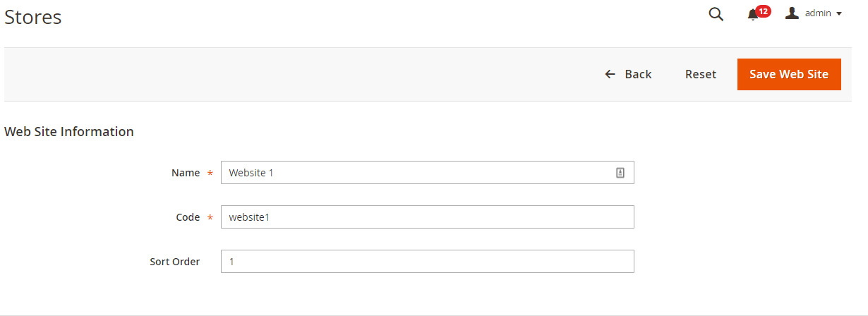Click the red 12 notification badge

[763, 11]
